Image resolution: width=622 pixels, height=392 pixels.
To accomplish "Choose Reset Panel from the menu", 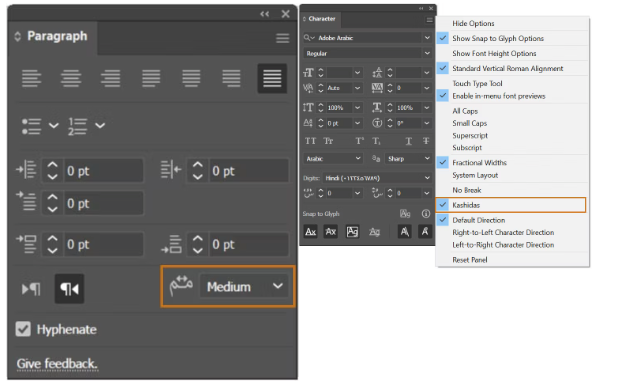I will tap(470, 260).
